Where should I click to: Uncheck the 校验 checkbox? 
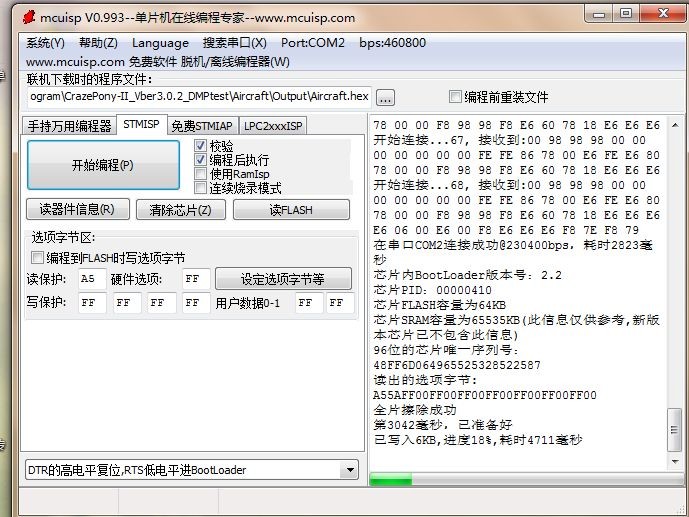point(200,145)
